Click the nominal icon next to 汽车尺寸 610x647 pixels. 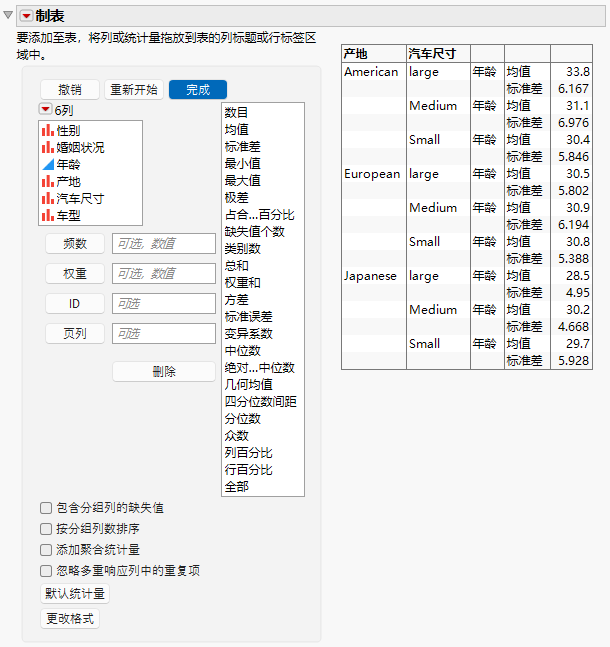(48, 198)
